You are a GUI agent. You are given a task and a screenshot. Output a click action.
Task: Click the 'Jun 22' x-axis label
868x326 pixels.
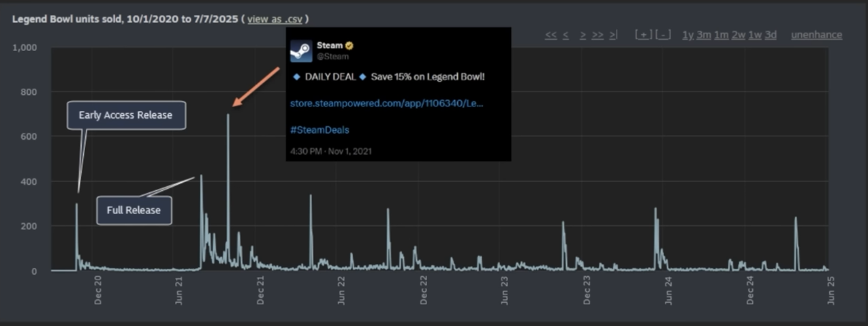coord(341,290)
